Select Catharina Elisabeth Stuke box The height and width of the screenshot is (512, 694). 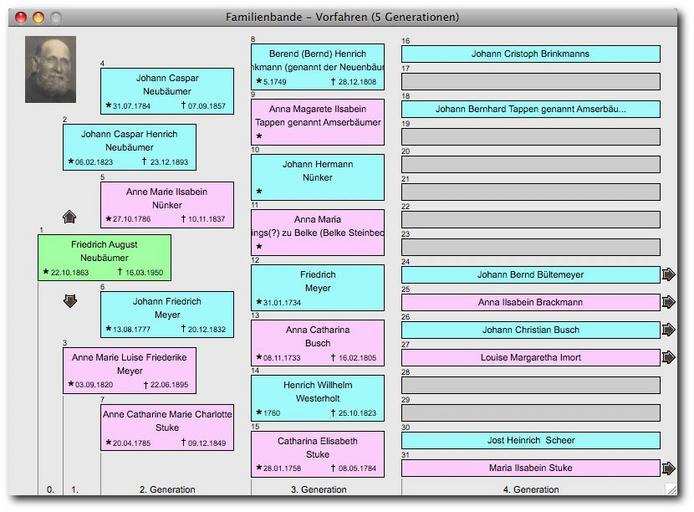pyautogui.click(x=318, y=454)
